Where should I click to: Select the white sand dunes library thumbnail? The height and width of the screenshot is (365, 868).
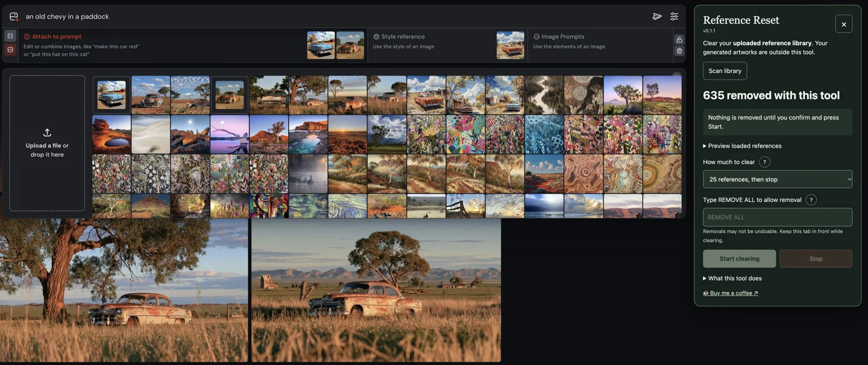(x=151, y=134)
